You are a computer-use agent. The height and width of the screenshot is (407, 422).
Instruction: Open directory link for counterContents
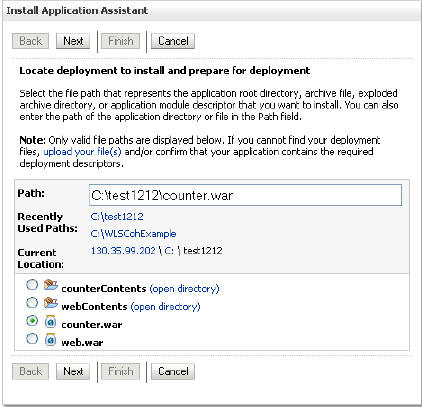click(x=184, y=288)
